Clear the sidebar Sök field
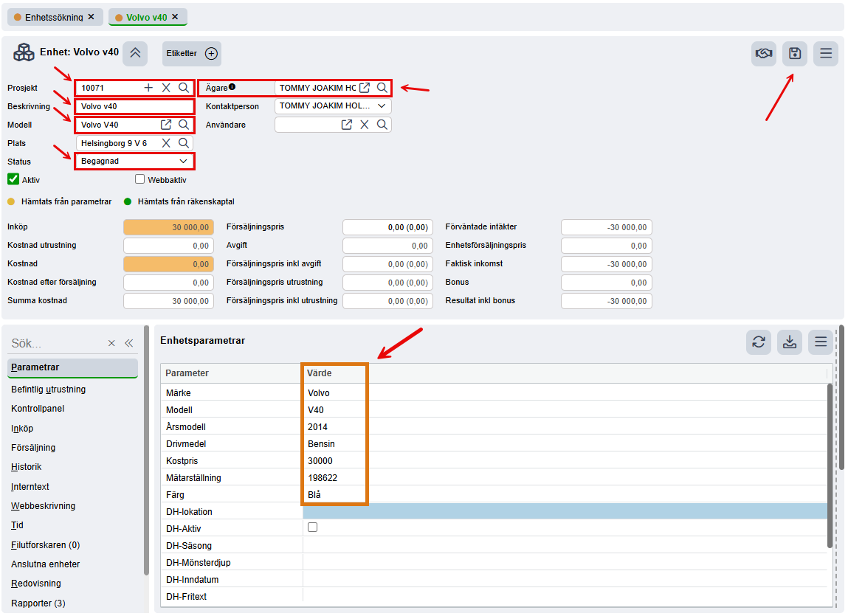Viewport: 848px width, 616px height. pos(111,343)
